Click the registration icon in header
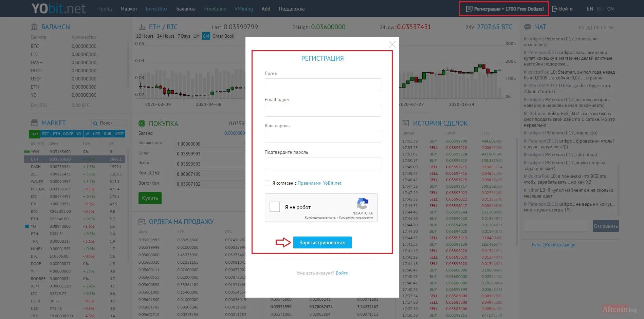Screen dimensions: 644x319 pos(469,9)
